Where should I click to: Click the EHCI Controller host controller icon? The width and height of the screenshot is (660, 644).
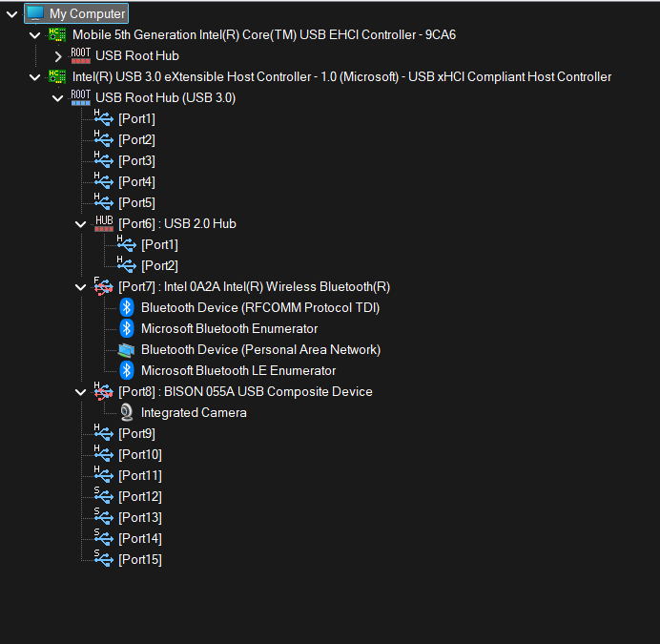[57, 34]
